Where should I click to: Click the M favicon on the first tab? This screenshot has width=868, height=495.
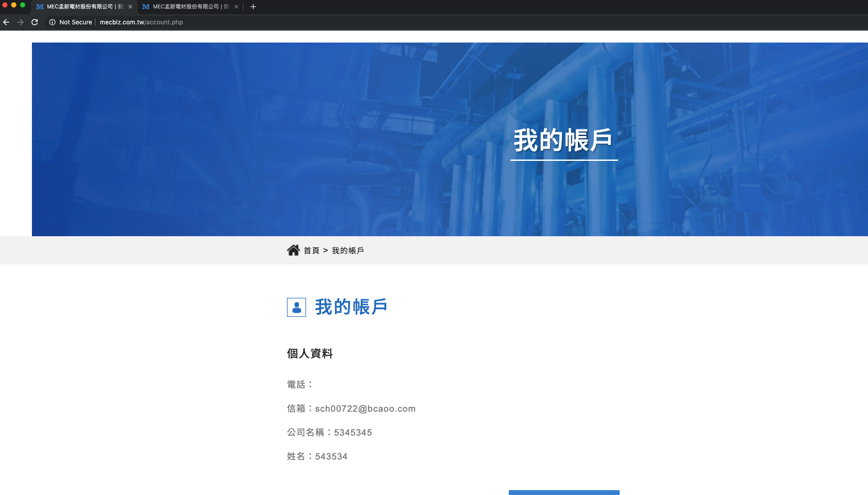point(40,7)
